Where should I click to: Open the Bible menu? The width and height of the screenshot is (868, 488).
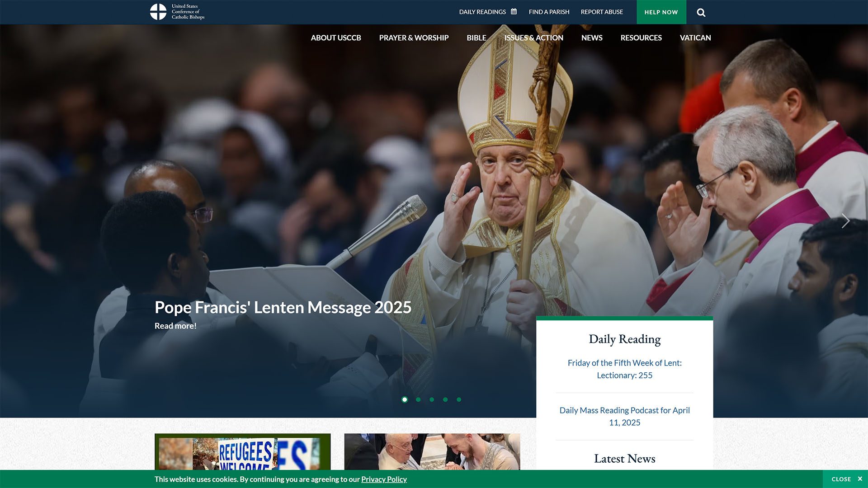point(476,38)
